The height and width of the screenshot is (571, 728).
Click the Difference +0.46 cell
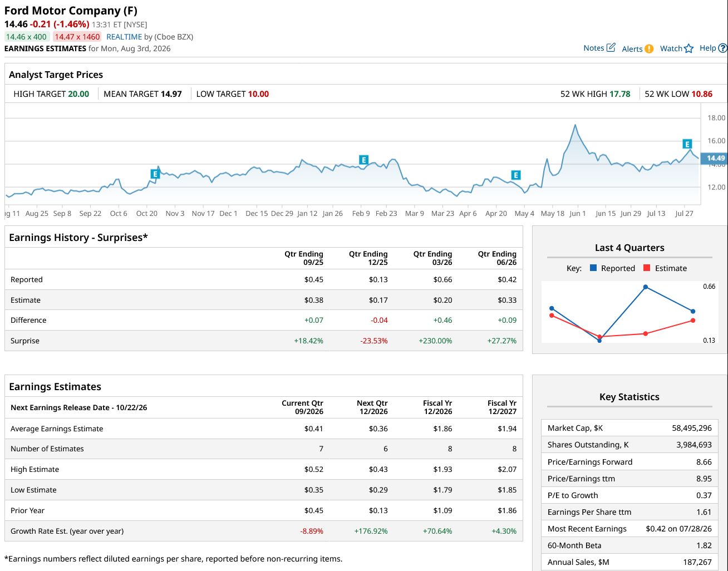point(442,320)
